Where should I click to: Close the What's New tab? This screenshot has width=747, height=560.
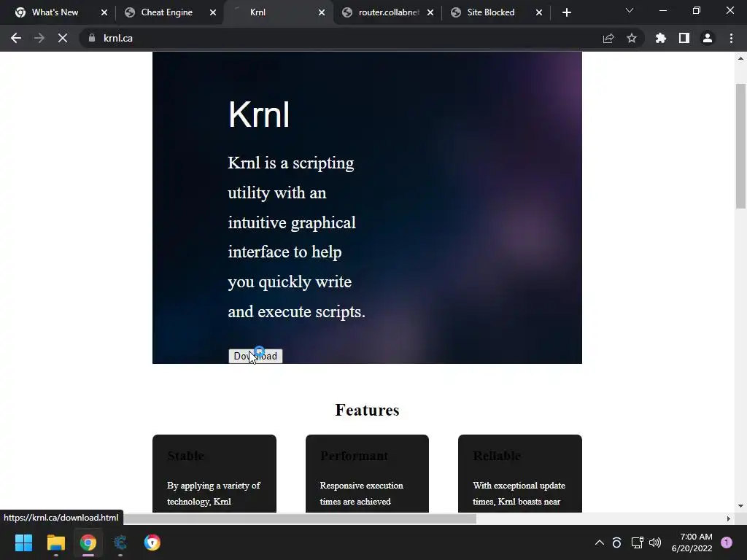(x=104, y=12)
